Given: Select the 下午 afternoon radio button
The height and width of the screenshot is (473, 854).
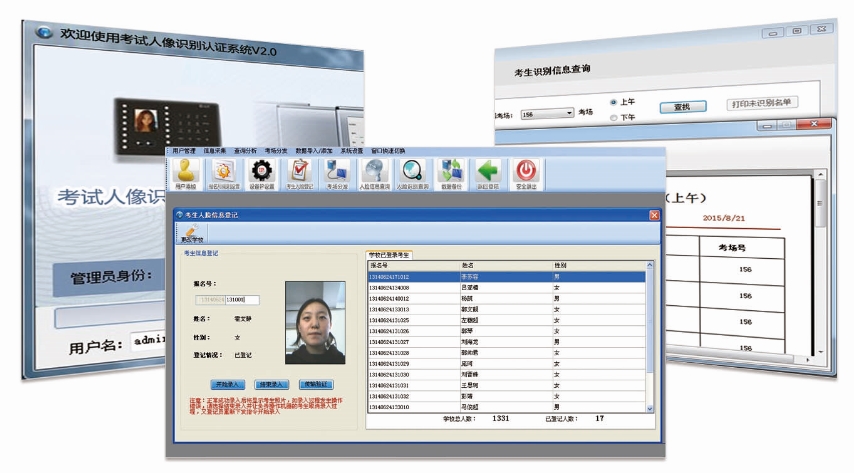Looking at the screenshot, I should [614, 117].
